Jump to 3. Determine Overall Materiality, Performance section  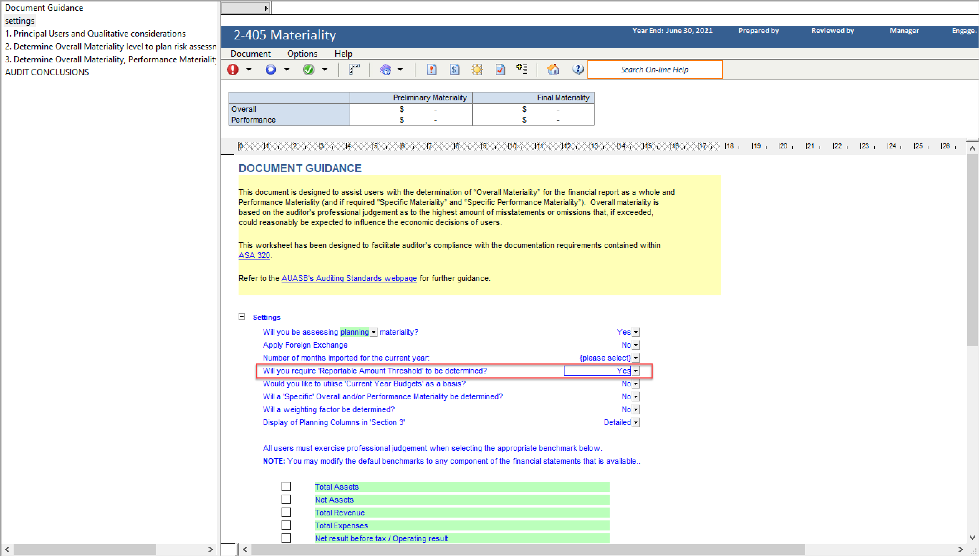click(x=110, y=59)
